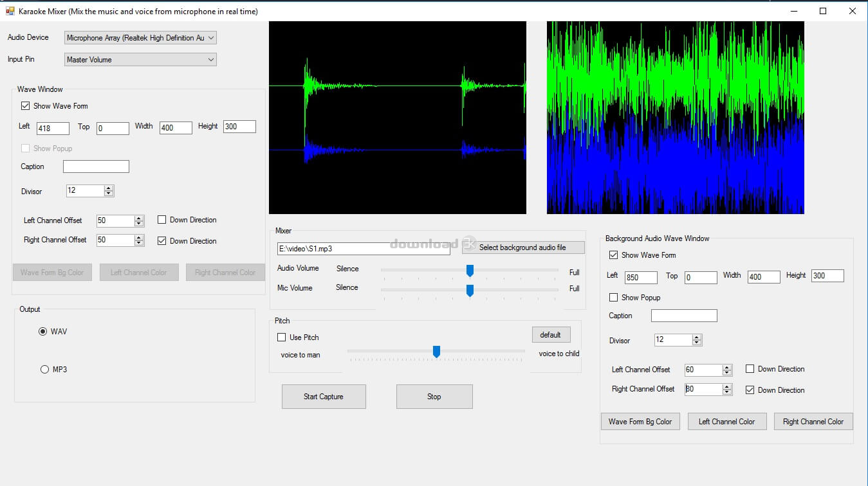Uncheck Down Direction for Wave Window right channel
868x486 pixels.
tap(162, 241)
